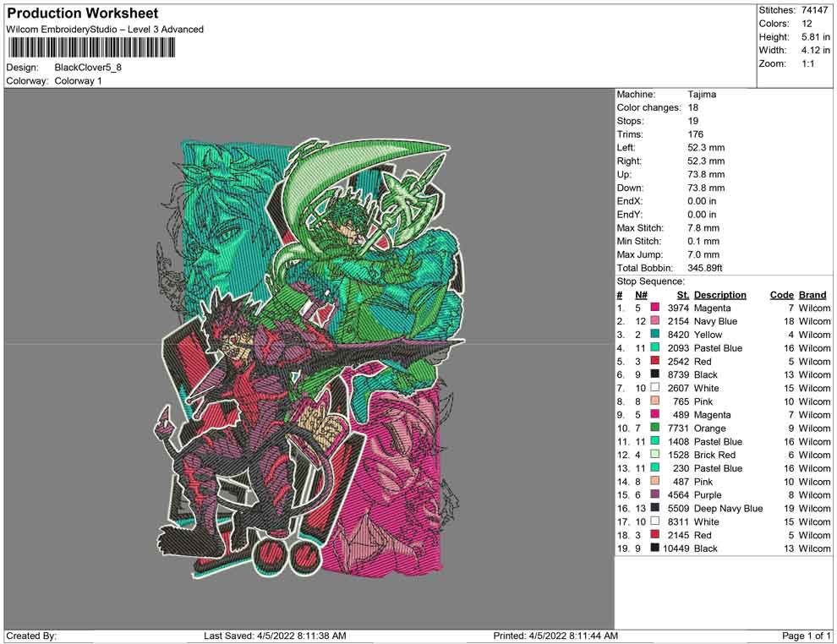Click the Brick Red color swatch
Image resolution: width=837 pixels, height=644 pixels.
click(655, 454)
